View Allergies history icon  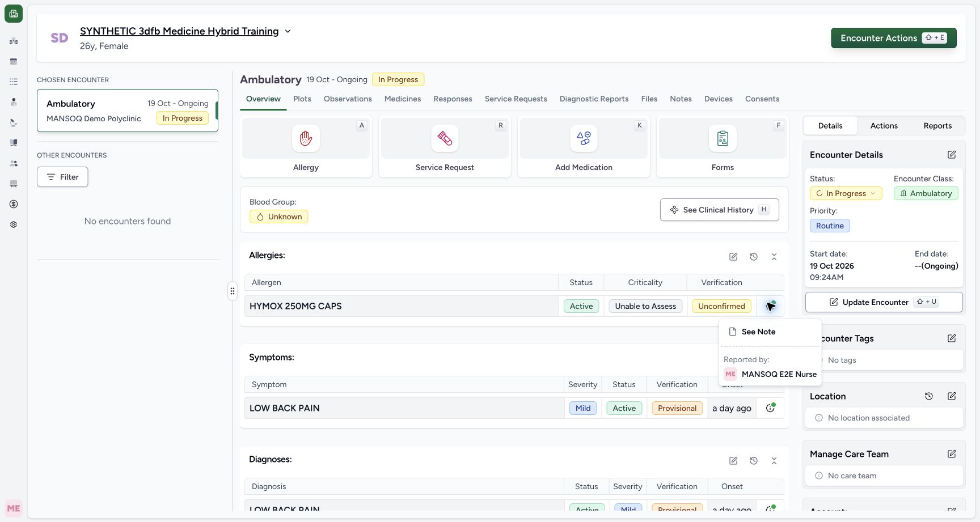[754, 257]
